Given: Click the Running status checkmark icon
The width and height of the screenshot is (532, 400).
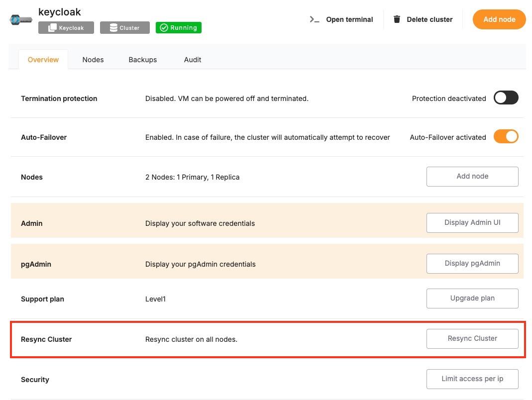Looking at the screenshot, I should [x=164, y=28].
